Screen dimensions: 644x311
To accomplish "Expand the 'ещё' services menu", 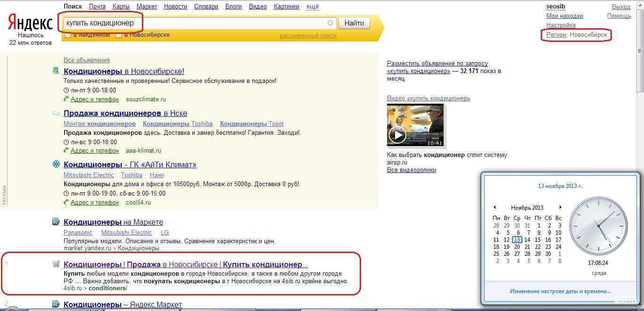I will coord(312,7).
